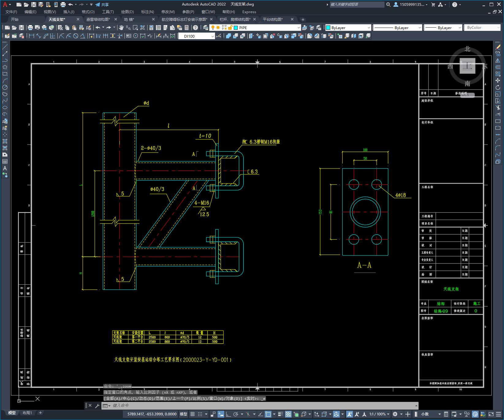Switch to the 避雷塔结构图 drawing tab
The image size is (504, 420).
click(x=98, y=19)
